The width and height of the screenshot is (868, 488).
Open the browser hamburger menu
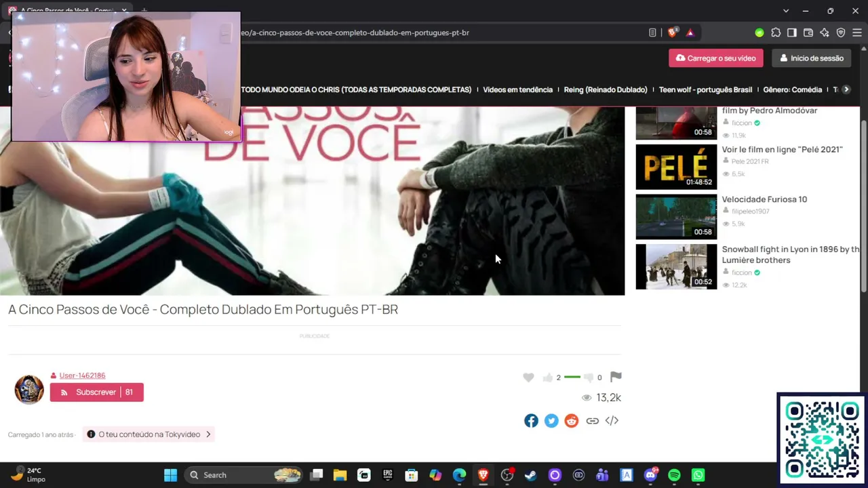[x=857, y=33]
